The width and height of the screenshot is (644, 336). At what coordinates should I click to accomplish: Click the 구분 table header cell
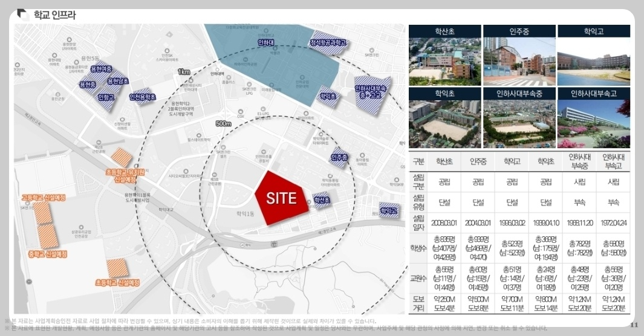(x=418, y=161)
